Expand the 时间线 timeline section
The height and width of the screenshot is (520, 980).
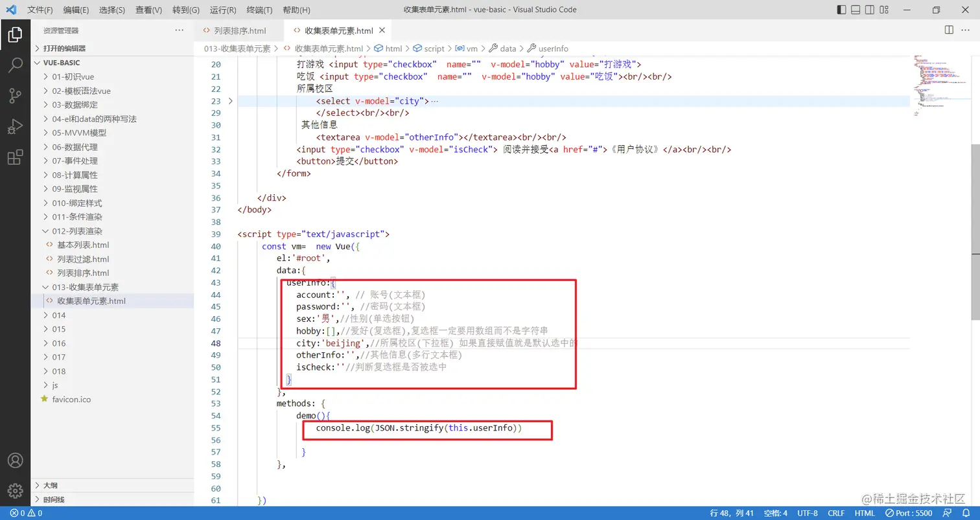click(112, 499)
